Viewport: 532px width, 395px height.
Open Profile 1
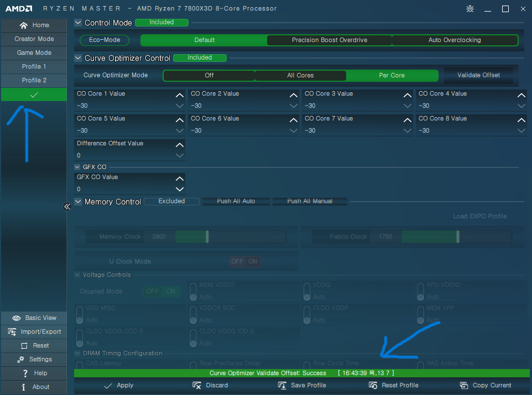tap(34, 66)
